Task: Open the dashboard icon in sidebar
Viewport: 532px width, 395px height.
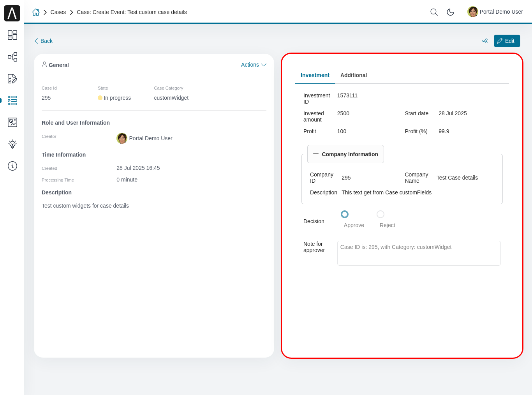Action: (12, 35)
